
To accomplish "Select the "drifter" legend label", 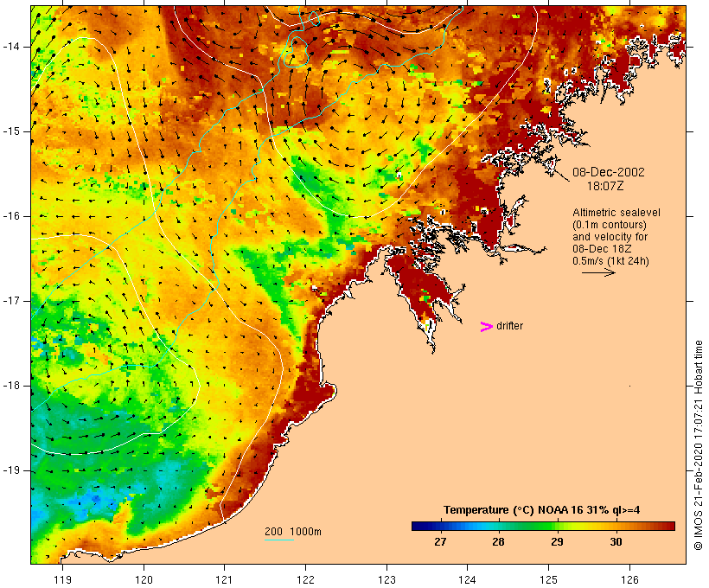I will tap(509, 326).
